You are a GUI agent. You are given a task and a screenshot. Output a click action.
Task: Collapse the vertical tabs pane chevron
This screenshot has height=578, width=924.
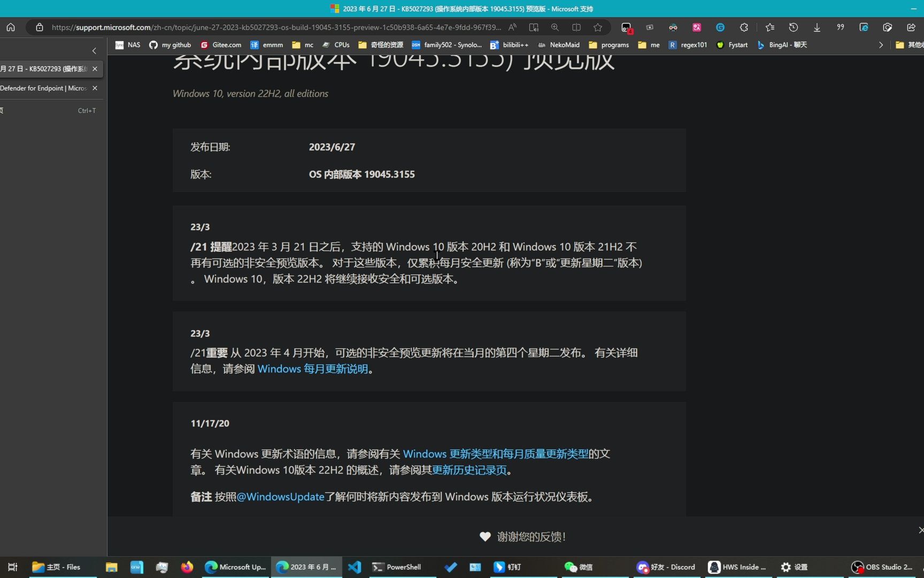tap(94, 51)
